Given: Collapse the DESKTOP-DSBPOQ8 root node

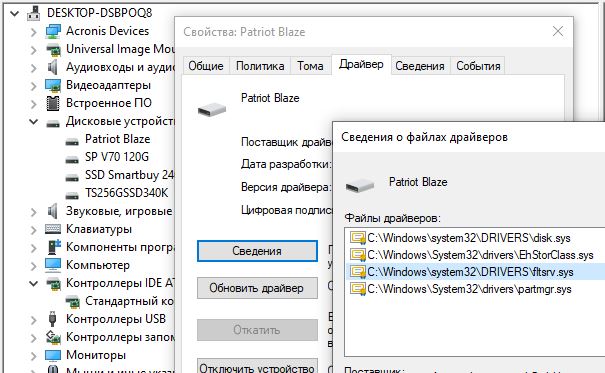Looking at the screenshot, I should [15, 14].
